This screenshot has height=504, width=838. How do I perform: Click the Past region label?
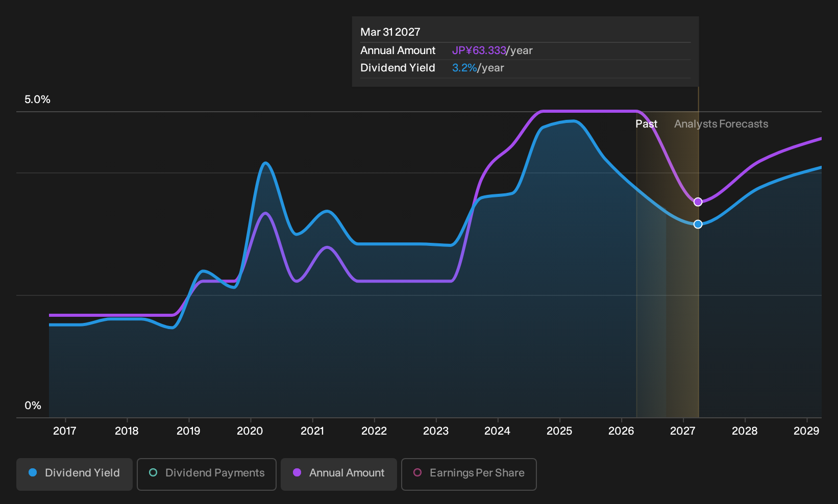(646, 124)
